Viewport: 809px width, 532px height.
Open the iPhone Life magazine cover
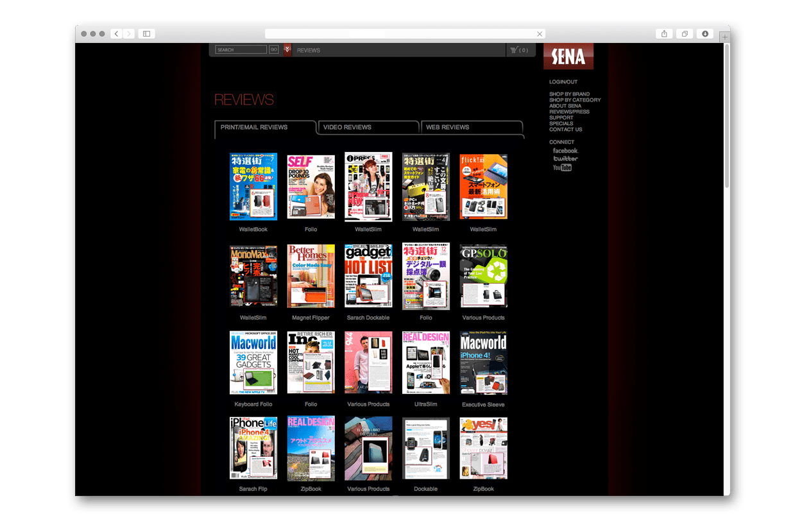point(253,448)
